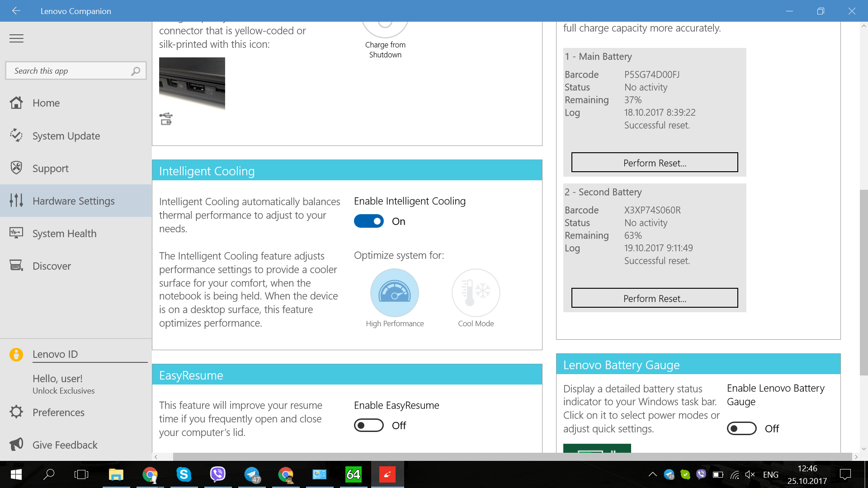Enable the EasyResume toggle
The image size is (868, 488).
(x=368, y=426)
